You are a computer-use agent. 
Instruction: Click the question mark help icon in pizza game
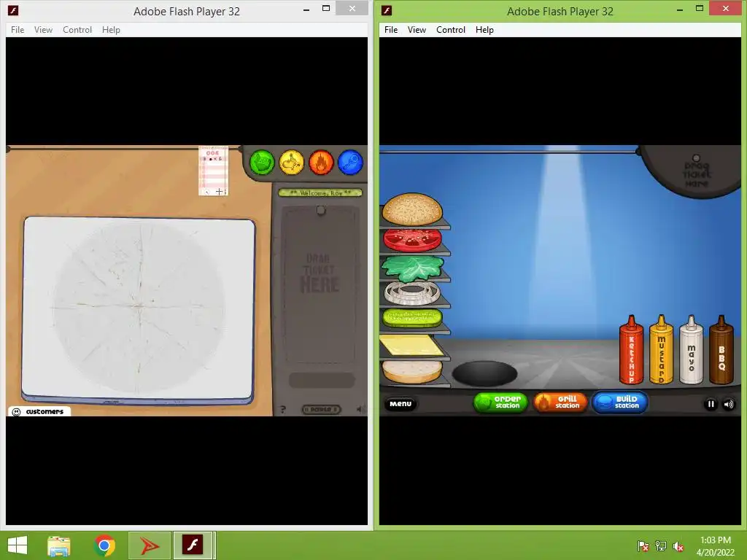(x=282, y=410)
